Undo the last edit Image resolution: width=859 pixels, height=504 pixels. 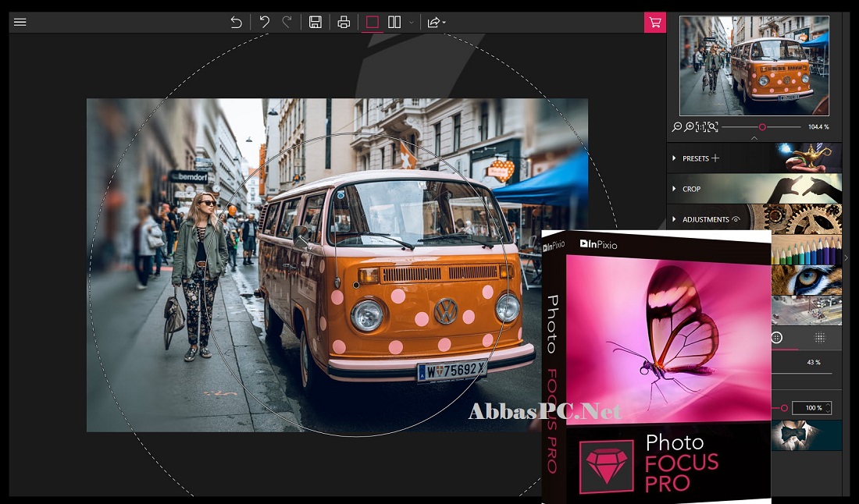pos(264,22)
